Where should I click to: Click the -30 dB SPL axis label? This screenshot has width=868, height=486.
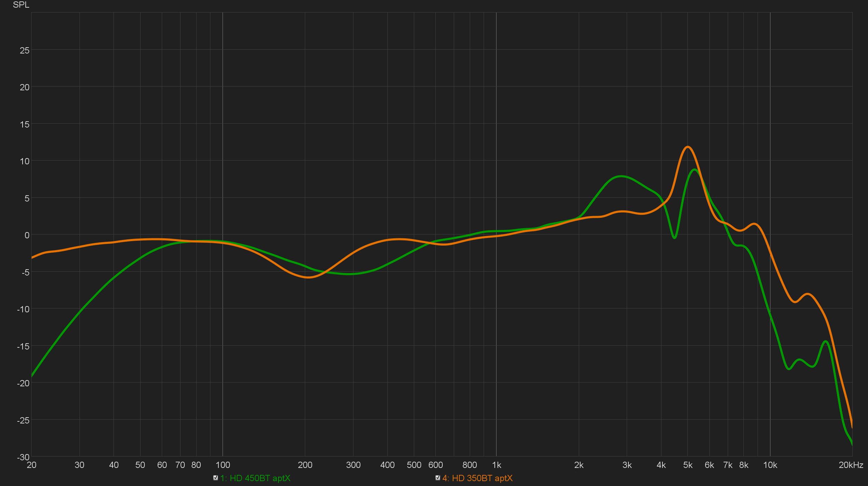tap(23, 457)
